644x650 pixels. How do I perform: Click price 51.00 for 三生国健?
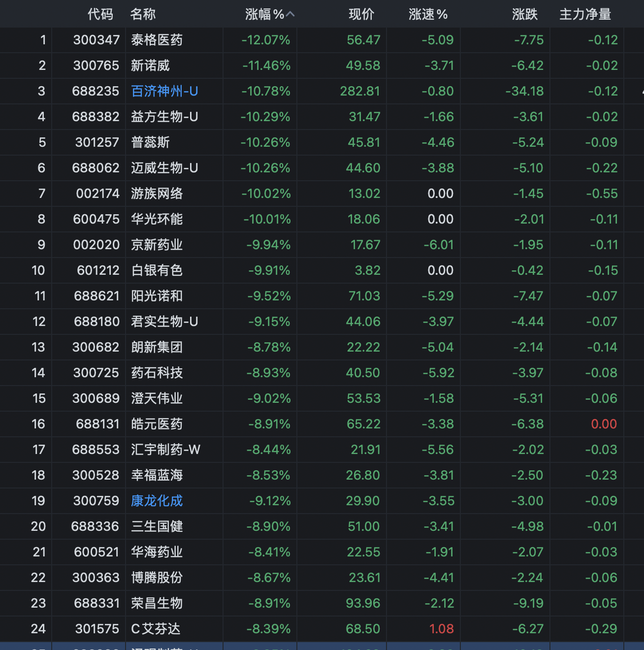point(364,526)
